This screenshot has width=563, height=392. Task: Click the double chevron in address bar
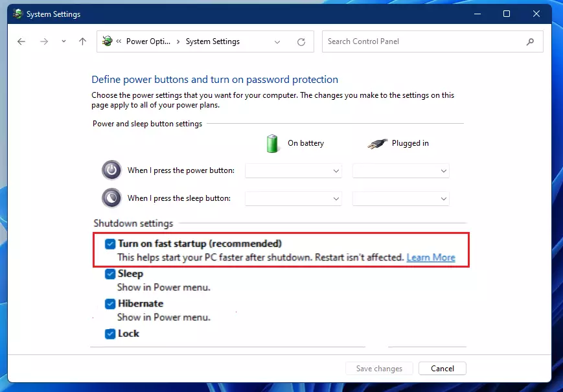(119, 41)
